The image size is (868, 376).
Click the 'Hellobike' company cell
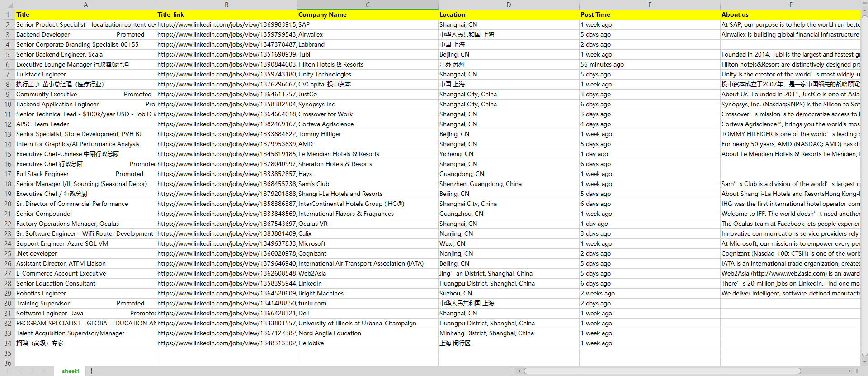click(368, 343)
